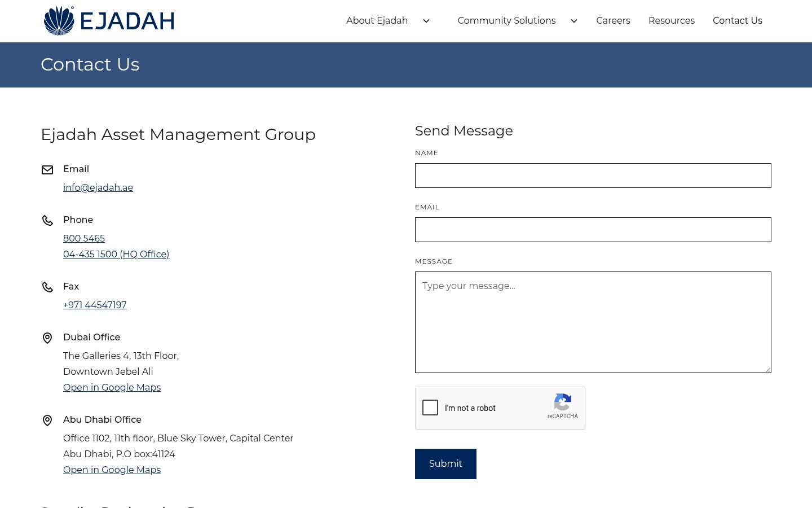The width and height of the screenshot is (812, 508).
Task: Click the reCAPTCHA logo icon
Action: [563, 402]
